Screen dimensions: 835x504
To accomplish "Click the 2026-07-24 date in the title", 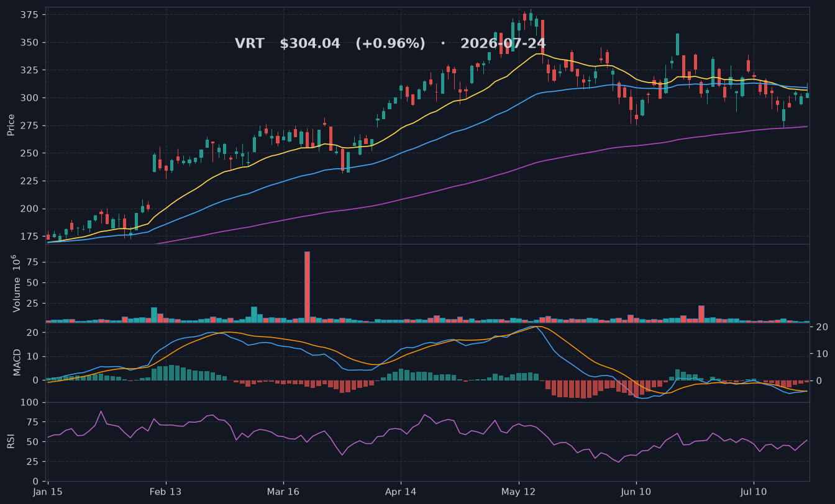I will coord(503,44).
